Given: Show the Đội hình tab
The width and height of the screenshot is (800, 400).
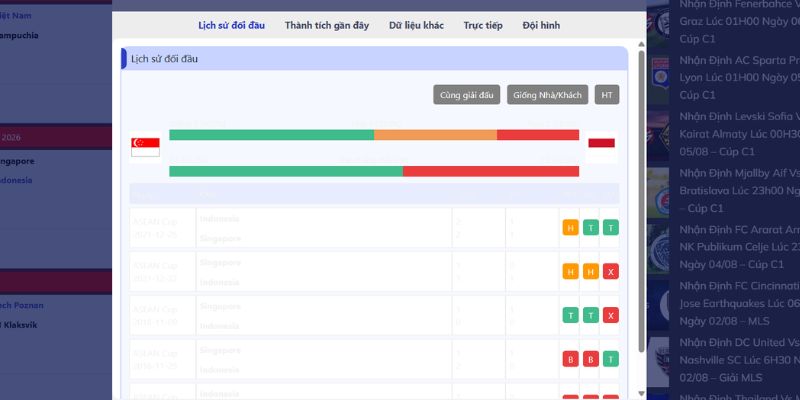Looking at the screenshot, I should point(541,26).
